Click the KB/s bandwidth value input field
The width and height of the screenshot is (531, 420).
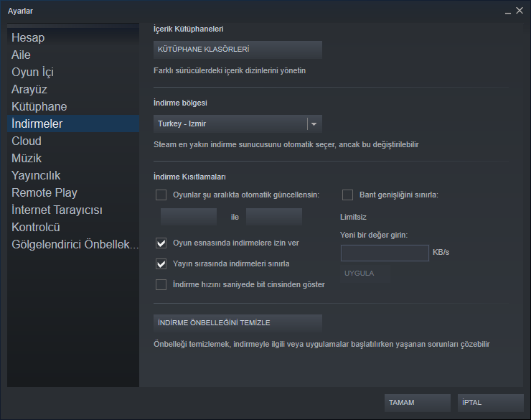(x=385, y=253)
